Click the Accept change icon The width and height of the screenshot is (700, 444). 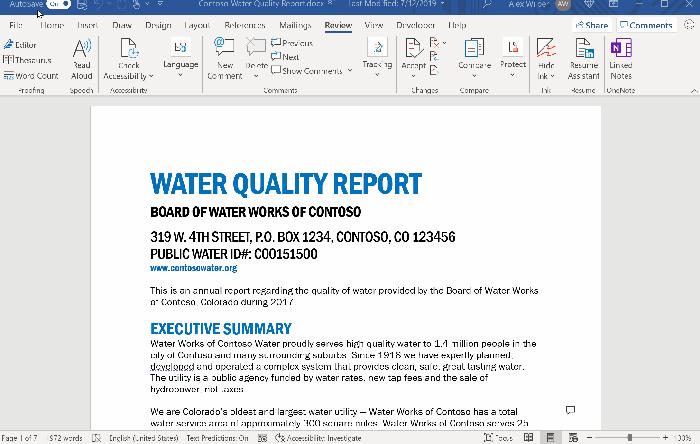(x=413, y=48)
